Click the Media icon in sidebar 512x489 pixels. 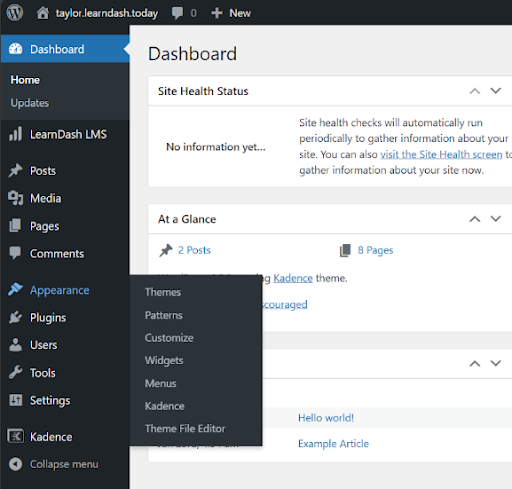pos(15,198)
